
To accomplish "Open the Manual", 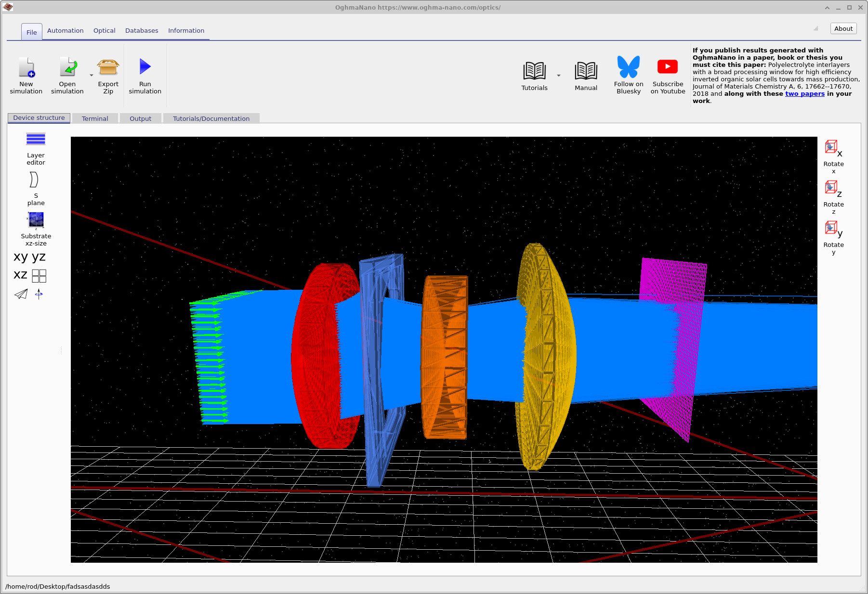I will click(586, 72).
